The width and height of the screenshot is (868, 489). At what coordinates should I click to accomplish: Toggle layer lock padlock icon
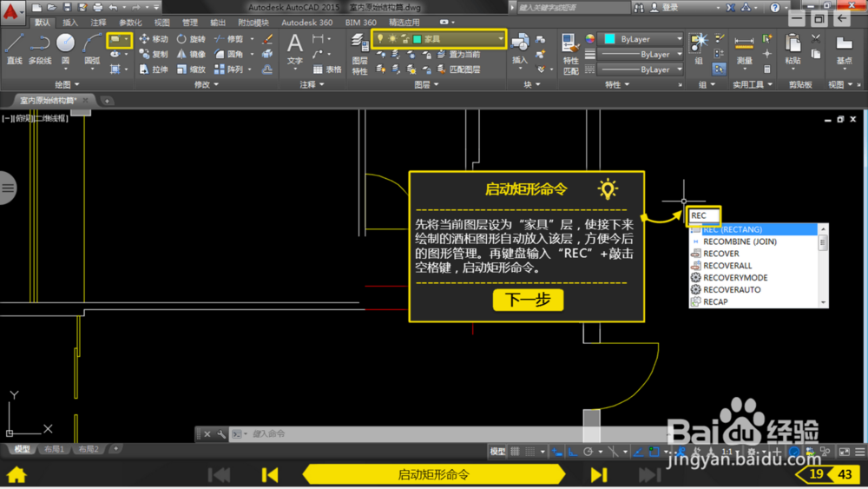pos(404,39)
